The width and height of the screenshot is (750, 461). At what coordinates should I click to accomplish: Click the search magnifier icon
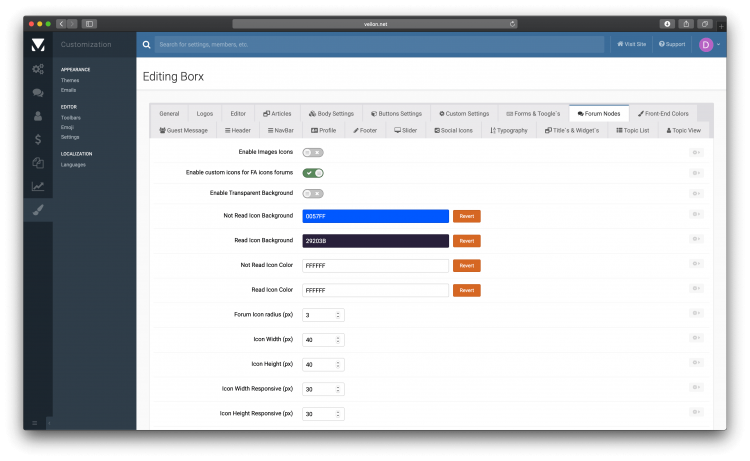[x=146, y=44]
